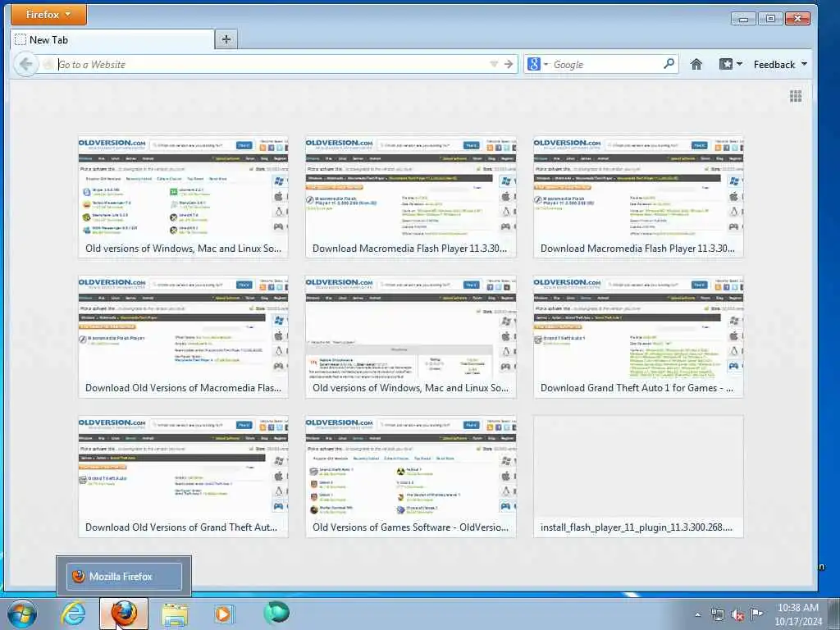Open the address bar history dropdown arrow

494,64
